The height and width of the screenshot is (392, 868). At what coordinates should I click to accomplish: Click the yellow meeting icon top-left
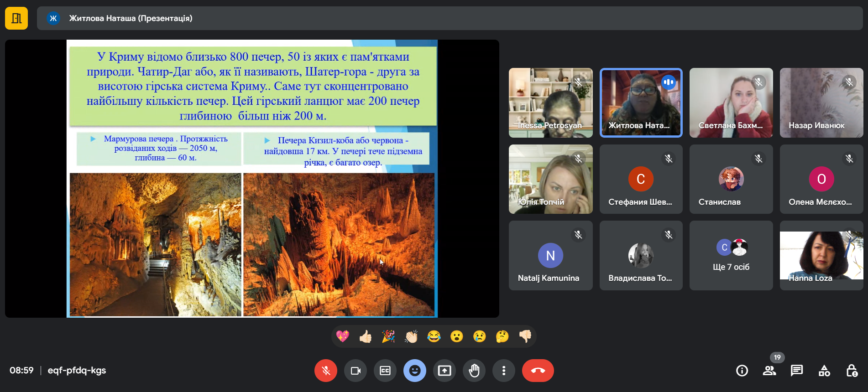tap(16, 18)
